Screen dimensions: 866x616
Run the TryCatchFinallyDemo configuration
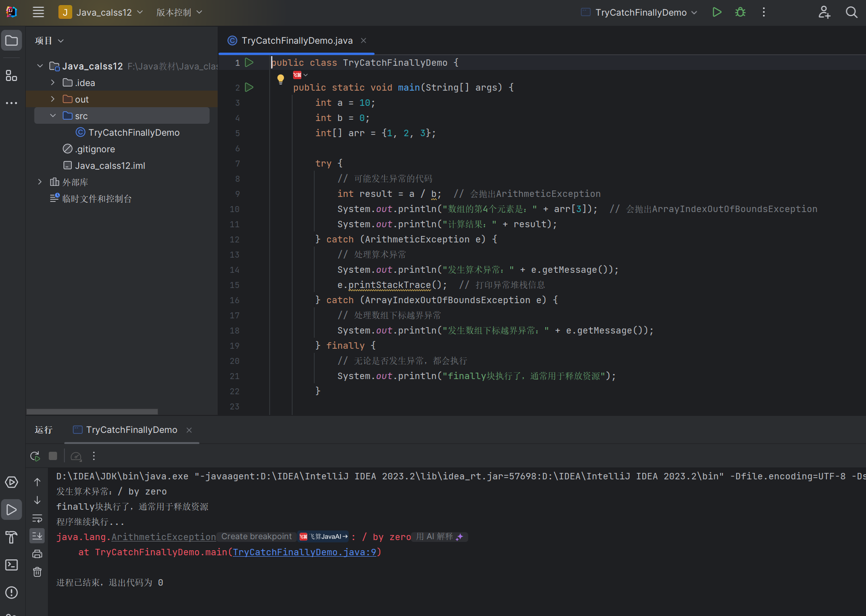click(x=716, y=12)
